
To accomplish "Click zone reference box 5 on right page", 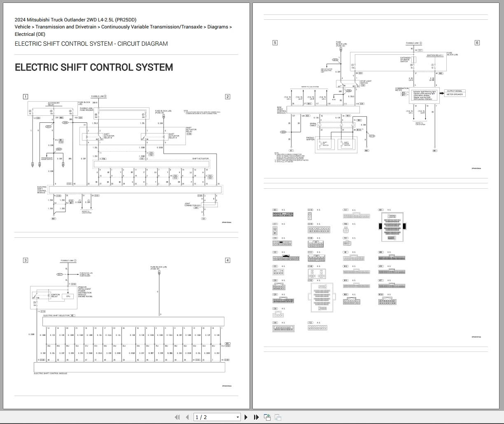I will coord(275,42).
